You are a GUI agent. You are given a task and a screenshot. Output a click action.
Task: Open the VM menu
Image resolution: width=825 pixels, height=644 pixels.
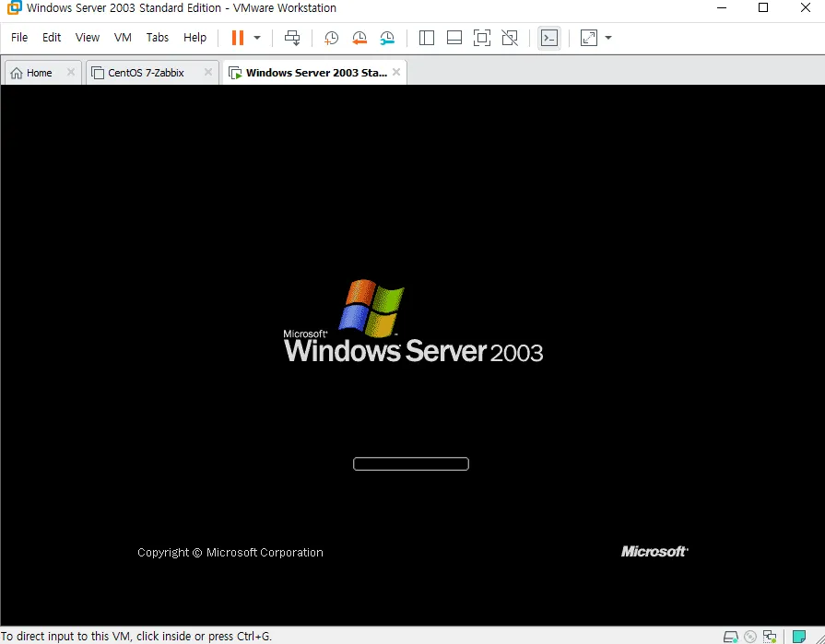pos(123,38)
